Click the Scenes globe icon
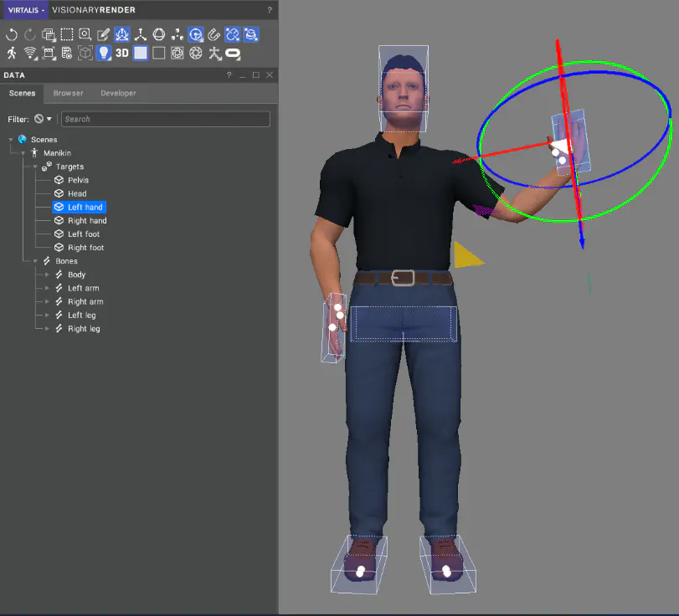The height and width of the screenshot is (616, 679). [23, 140]
